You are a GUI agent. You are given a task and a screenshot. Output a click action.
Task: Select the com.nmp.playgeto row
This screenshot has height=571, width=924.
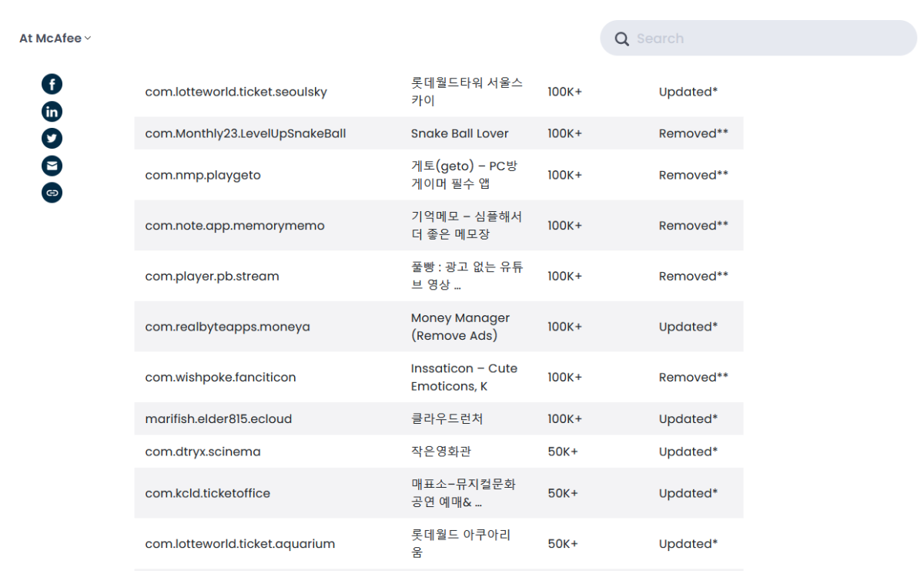[x=203, y=175]
